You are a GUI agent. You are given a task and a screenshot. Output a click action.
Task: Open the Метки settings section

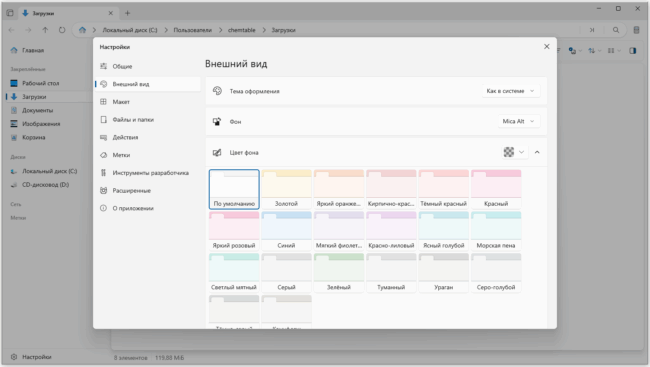pyautogui.click(x=147, y=155)
